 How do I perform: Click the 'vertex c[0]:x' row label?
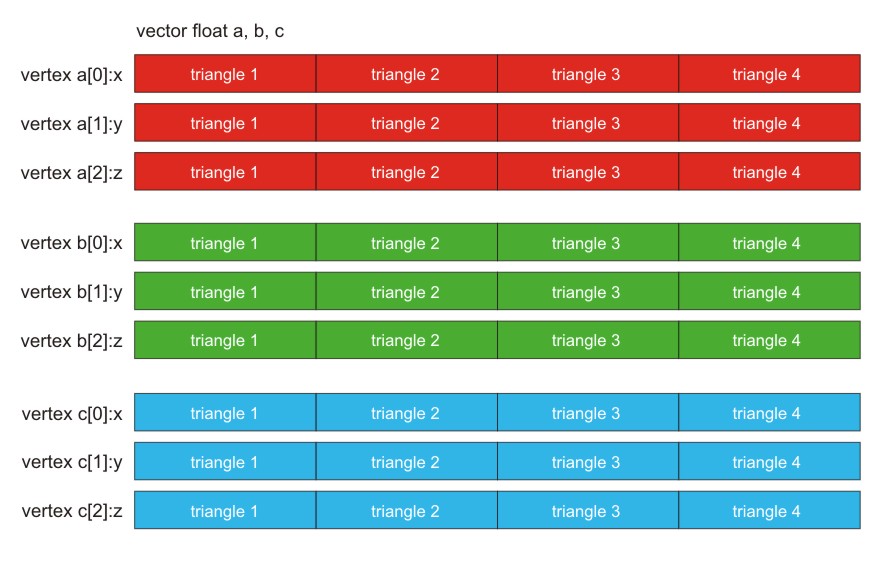tap(72, 413)
